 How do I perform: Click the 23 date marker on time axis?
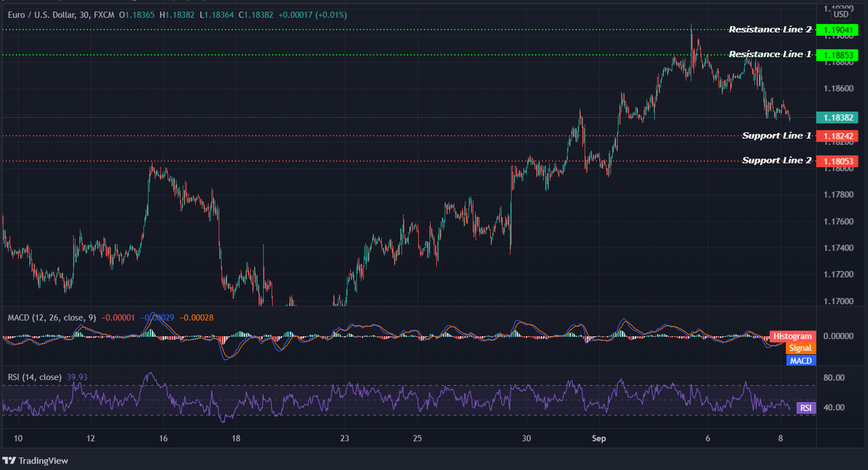pyautogui.click(x=345, y=438)
